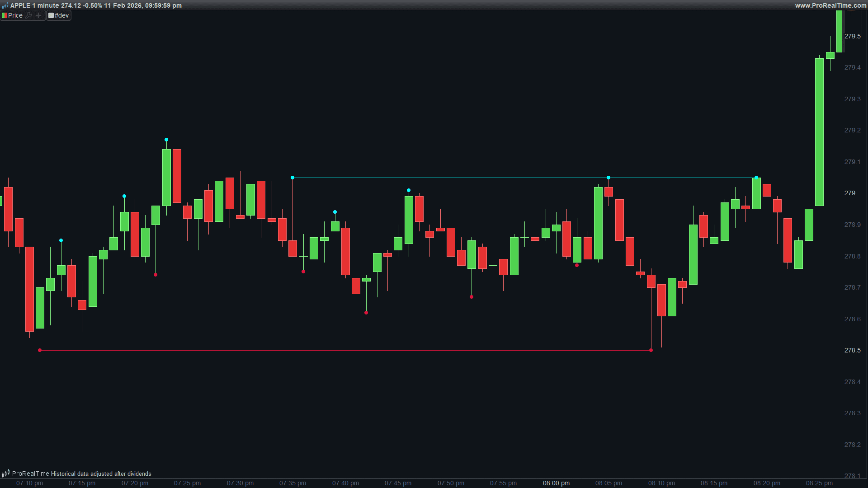Click red pivot dot at 08:09 low

651,350
